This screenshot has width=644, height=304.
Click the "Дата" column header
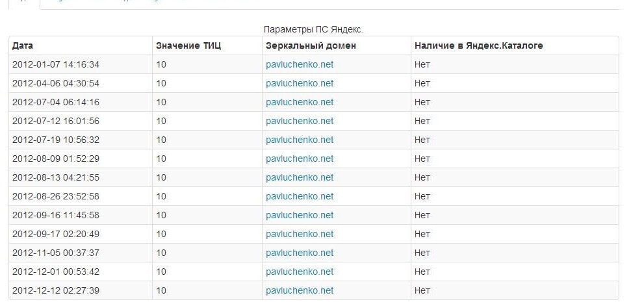click(23, 45)
